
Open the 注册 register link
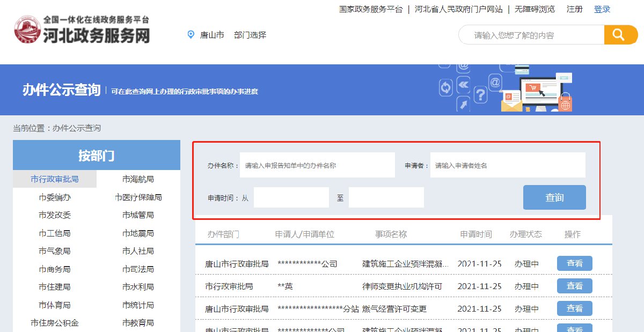point(574,9)
